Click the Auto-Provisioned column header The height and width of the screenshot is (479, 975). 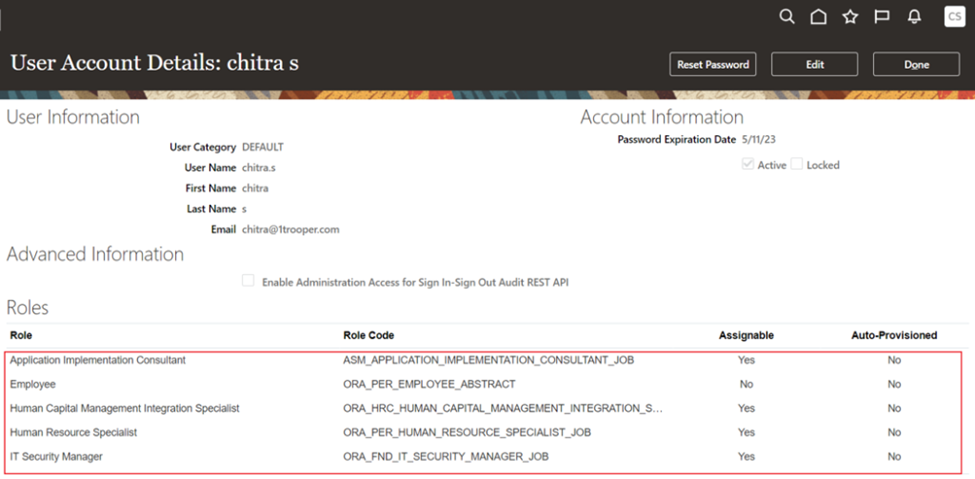tap(893, 335)
